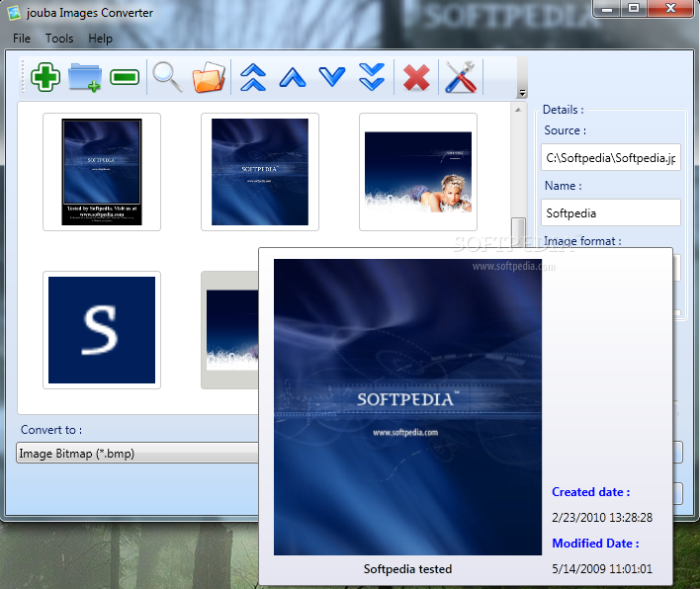Click the green minus remove image icon

[125, 77]
